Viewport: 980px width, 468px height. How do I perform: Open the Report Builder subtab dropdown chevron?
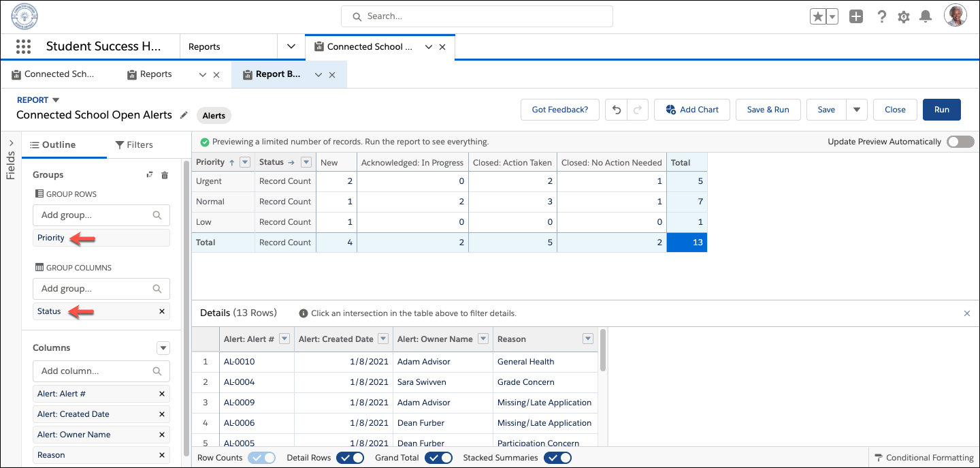pos(318,75)
